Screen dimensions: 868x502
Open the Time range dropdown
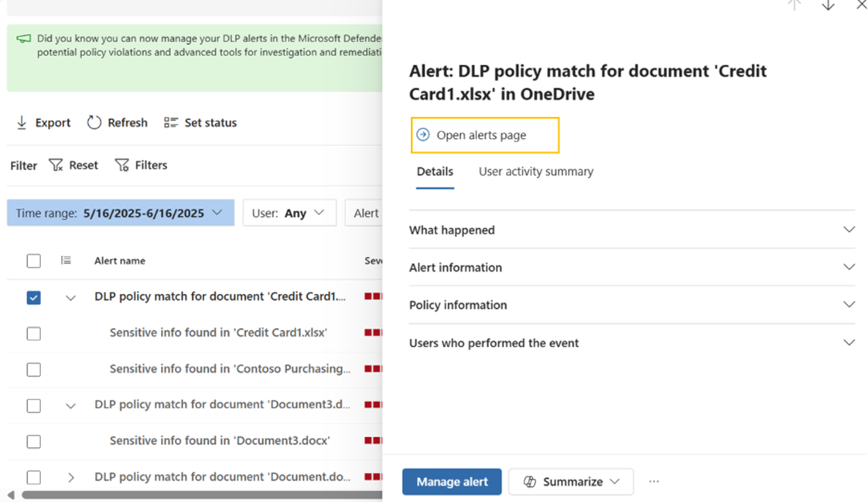[x=121, y=213]
